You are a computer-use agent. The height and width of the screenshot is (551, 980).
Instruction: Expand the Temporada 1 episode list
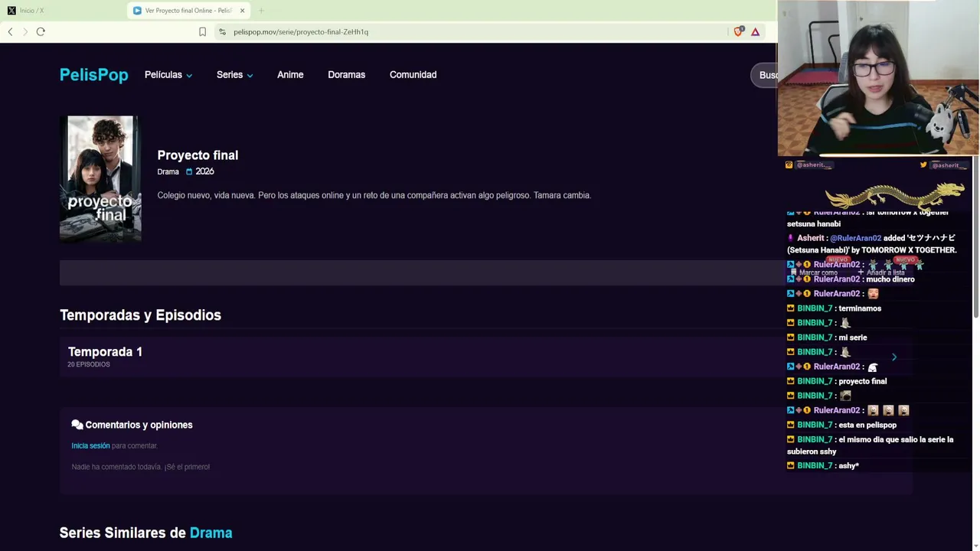click(485, 357)
